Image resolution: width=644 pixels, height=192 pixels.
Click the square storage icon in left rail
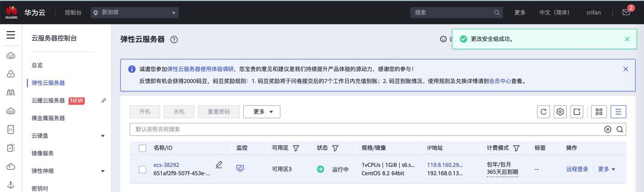[11, 129]
